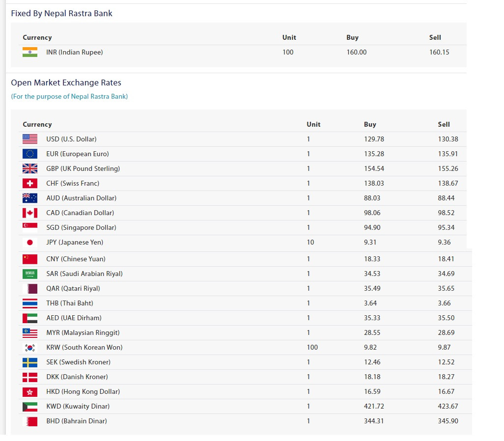Click the Kuwait flag icon
Viewport: 504px width, 441px height.
30,407
